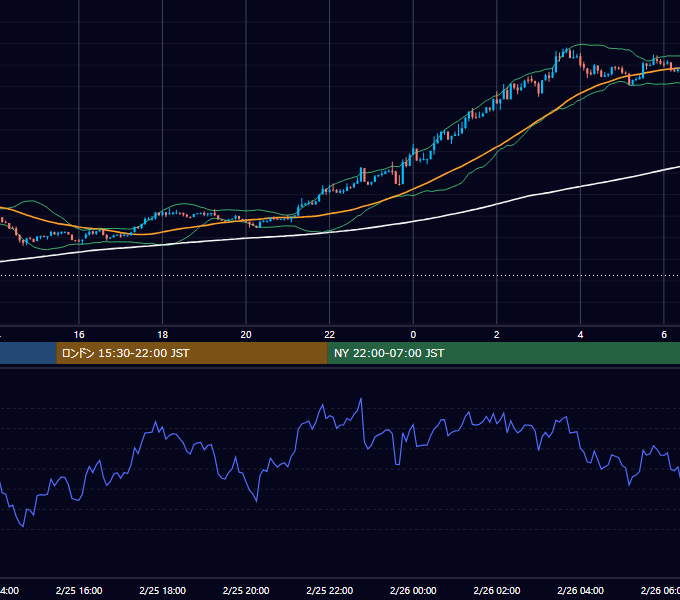Click the blue session bar before ロンドン
680x600 pixels.
pos(28,353)
